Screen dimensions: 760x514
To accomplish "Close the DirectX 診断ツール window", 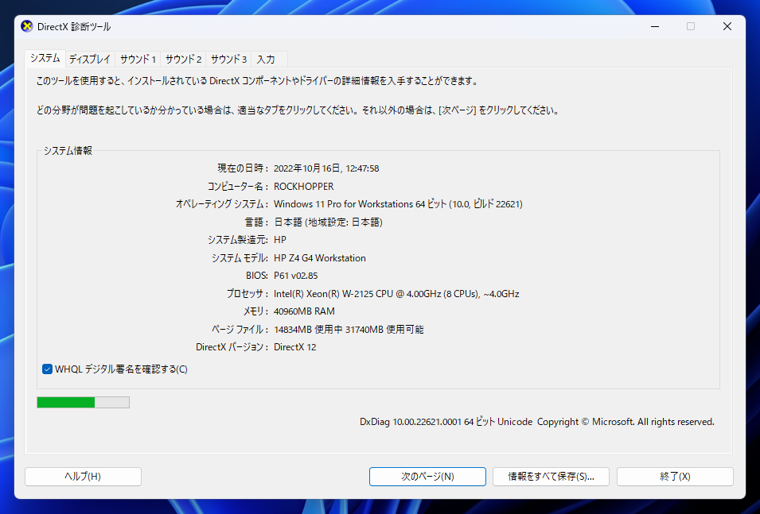I will [727, 26].
